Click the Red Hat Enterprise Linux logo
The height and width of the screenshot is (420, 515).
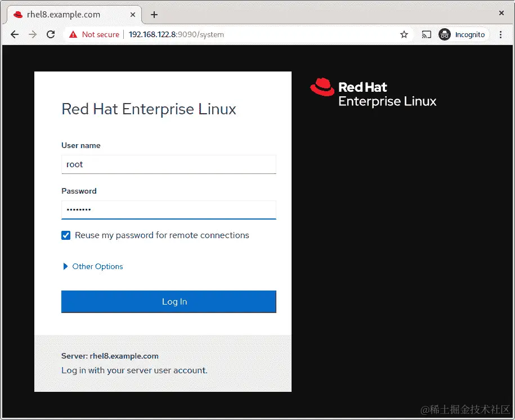click(373, 93)
